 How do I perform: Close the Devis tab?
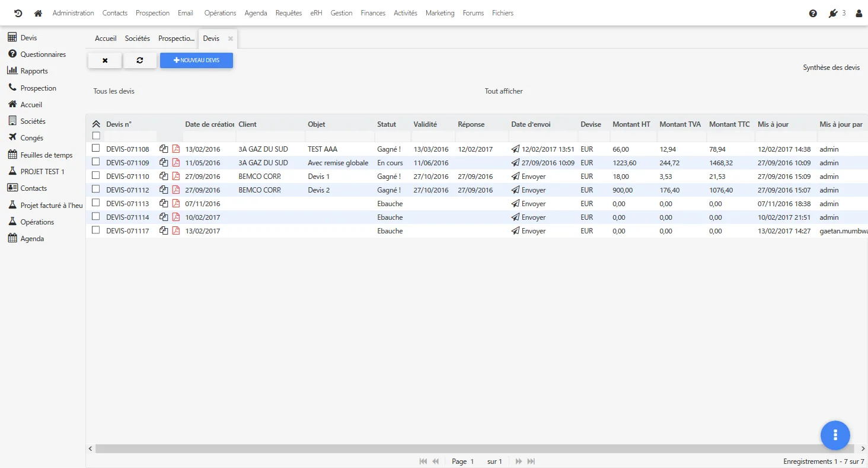point(231,39)
